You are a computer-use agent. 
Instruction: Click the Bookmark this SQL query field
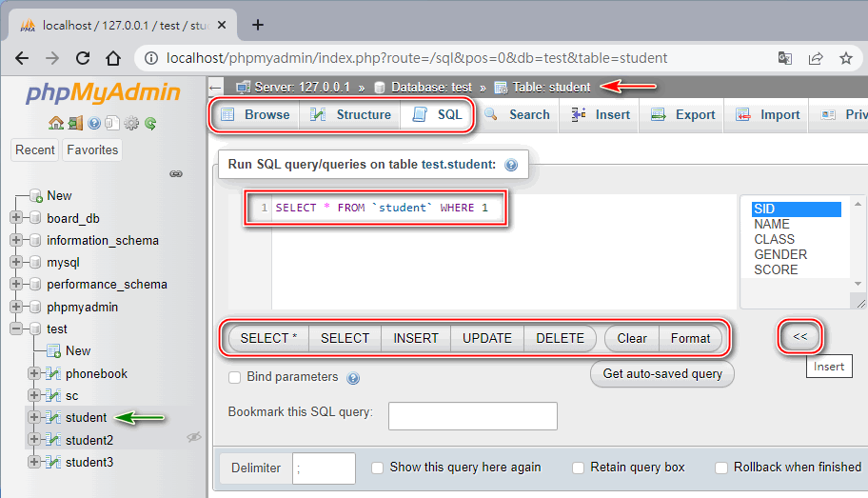click(x=472, y=416)
